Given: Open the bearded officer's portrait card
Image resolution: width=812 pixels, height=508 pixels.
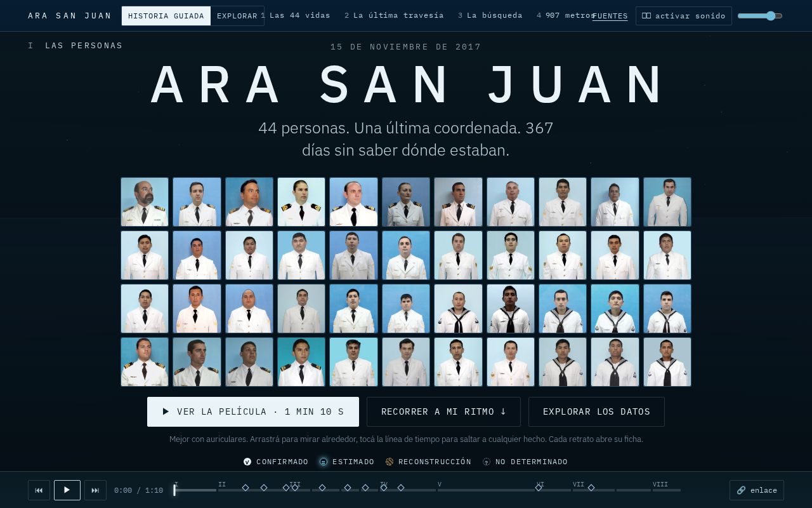Looking at the screenshot, I should click(x=145, y=202).
